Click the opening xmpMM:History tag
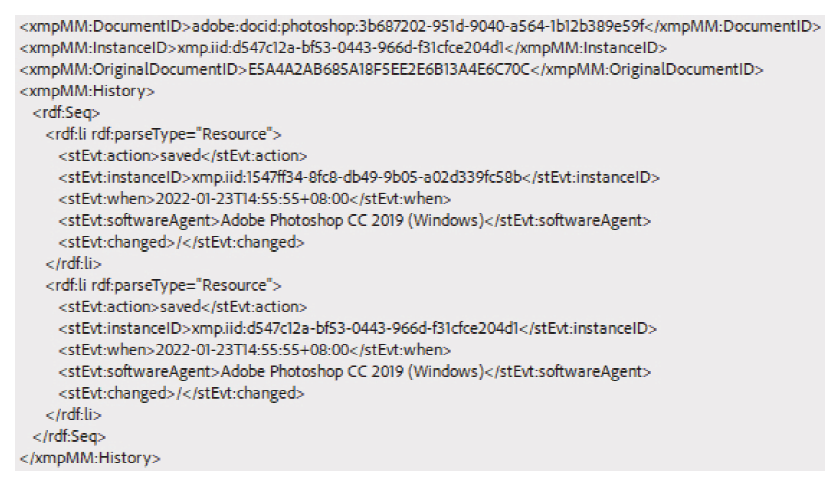This screenshot has width=839, height=479. pos(87,91)
